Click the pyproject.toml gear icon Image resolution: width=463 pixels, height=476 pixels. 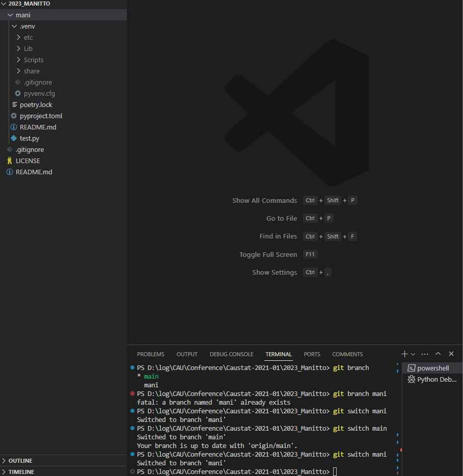click(14, 116)
